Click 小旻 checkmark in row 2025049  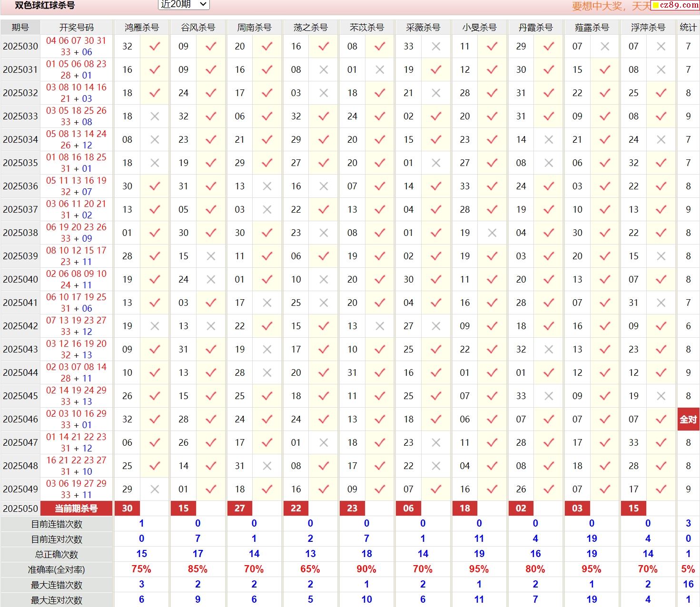492,489
